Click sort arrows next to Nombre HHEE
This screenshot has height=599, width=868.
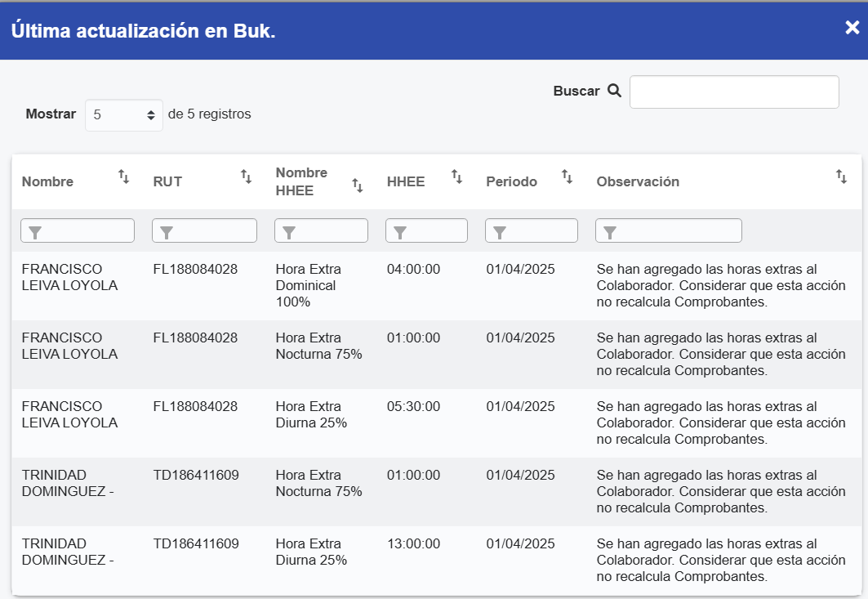click(357, 186)
